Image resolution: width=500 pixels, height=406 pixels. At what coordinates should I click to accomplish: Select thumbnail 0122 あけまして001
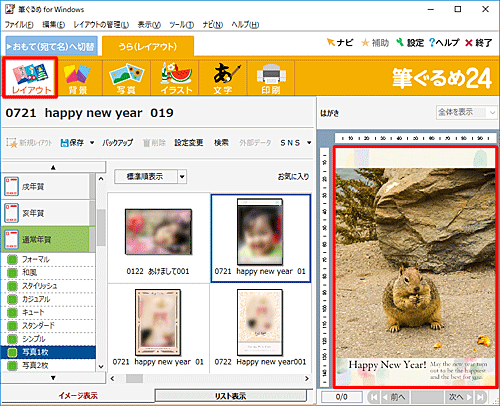(x=158, y=238)
